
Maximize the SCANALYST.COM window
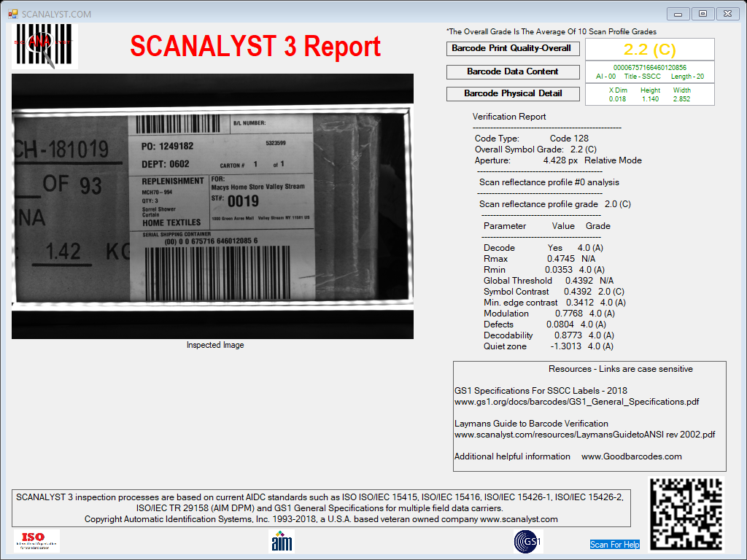[703, 14]
